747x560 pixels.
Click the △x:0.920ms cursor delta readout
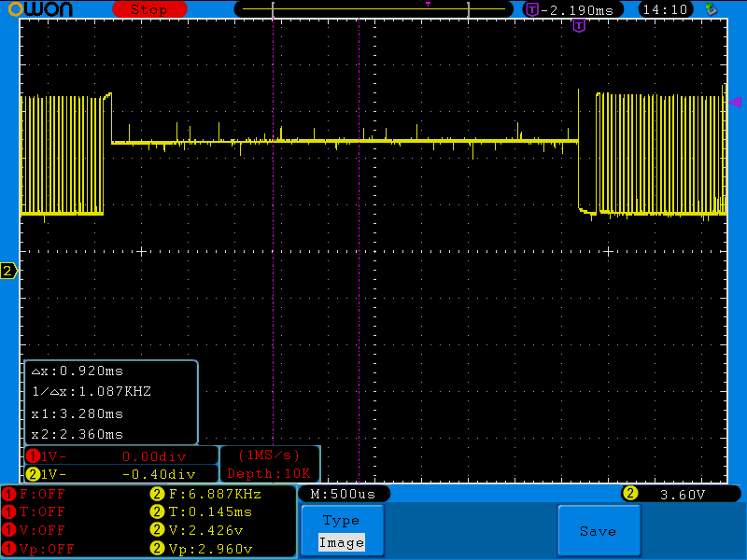point(78,371)
